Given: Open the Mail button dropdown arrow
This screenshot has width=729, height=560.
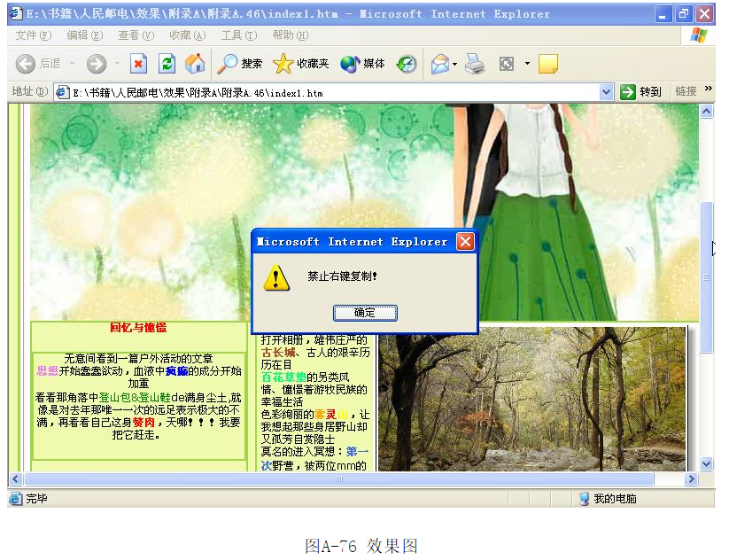Looking at the screenshot, I should click(x=455, y=64).
